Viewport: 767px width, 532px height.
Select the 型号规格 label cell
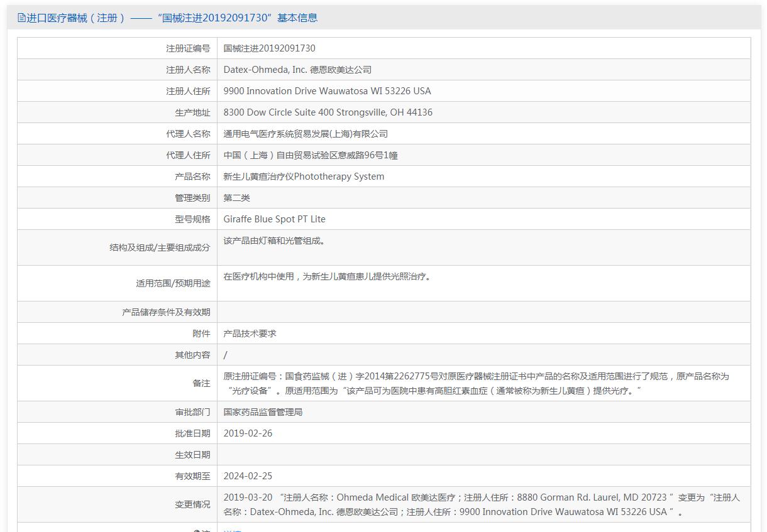[x=117, y=219]
